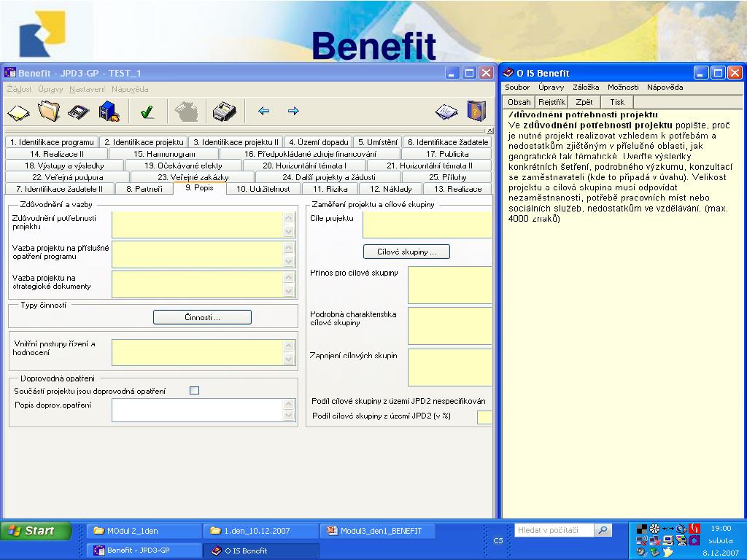Viewport: 747px width, 560px height.
Task: Click the speaker volume tray icon
Action: (642, 551)
